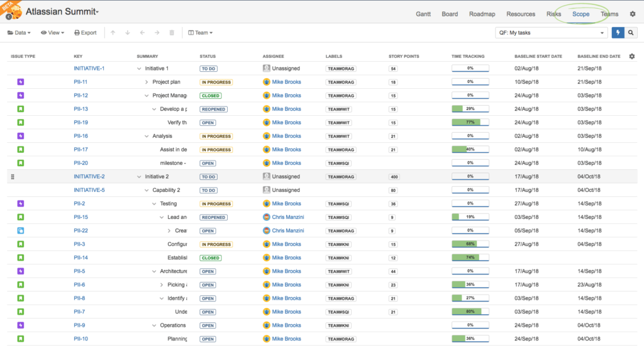Switch to the Teams tab
The image size is (644, 350).
609,14
